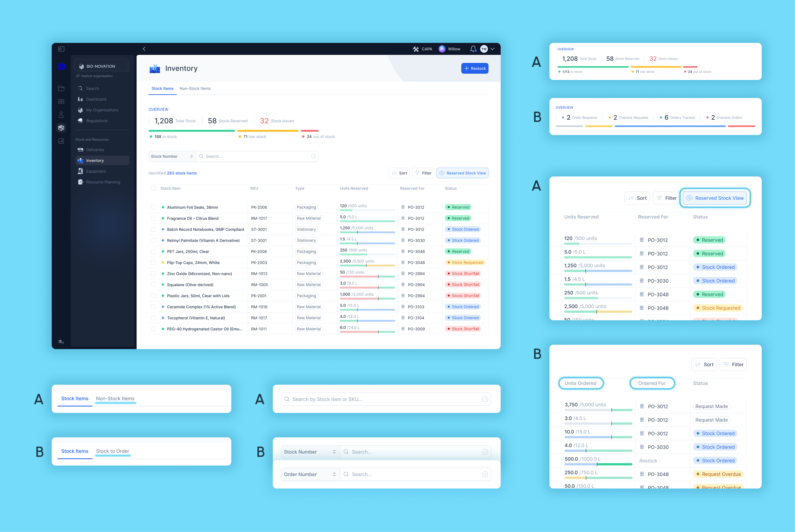Expand the TW user profile chevron
The height and width of the screenshot is (532, 795).
[x=492, y=49]
